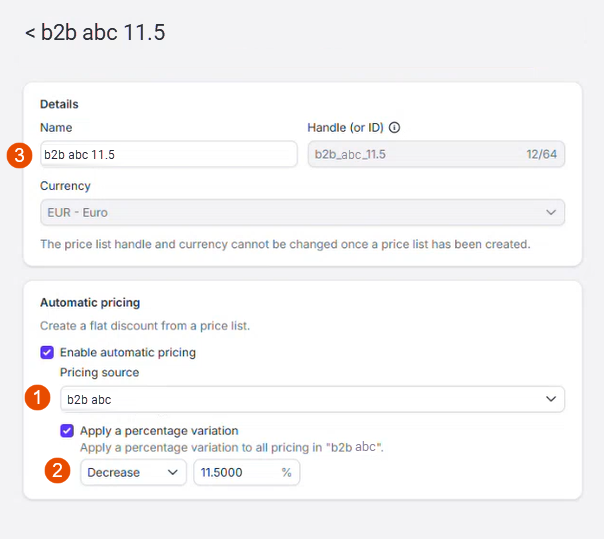The image size is (604, 539).
Task: Click the handle and currency warning note
Action: pos(285,244)
